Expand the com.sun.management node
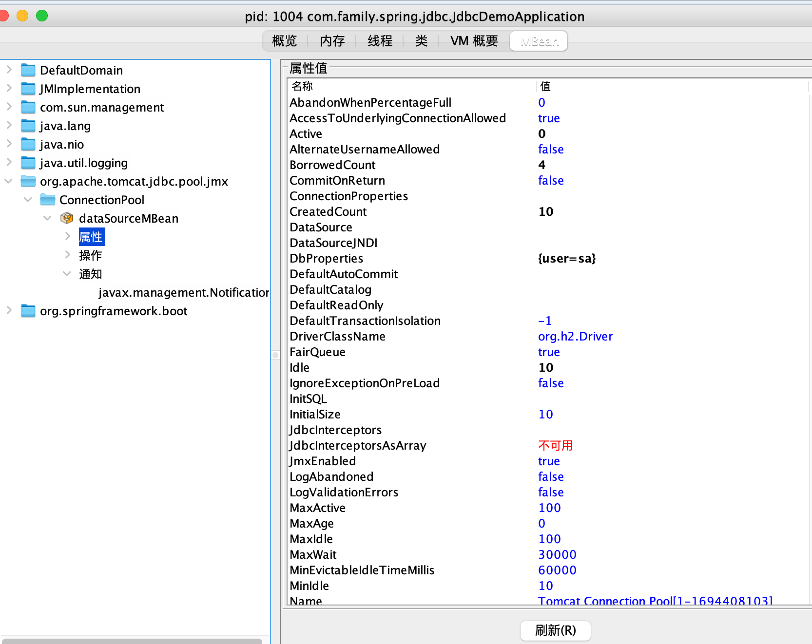812x644 pixels. pos(9,107)
